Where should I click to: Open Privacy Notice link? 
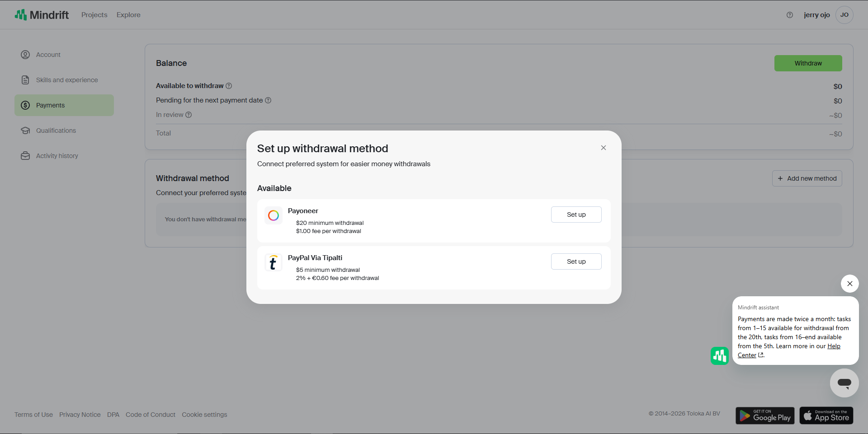click(80, 415)
